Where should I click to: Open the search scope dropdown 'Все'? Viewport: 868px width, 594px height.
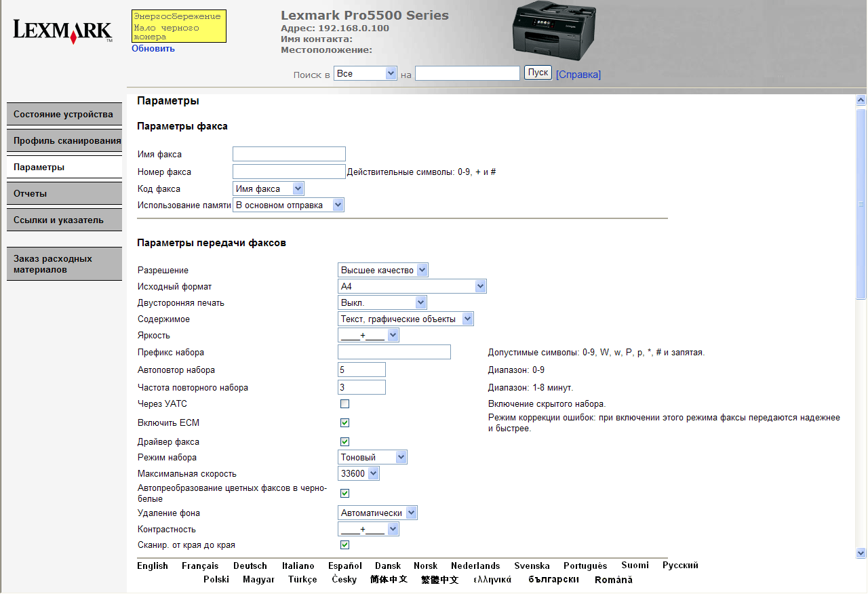[365, 73]
